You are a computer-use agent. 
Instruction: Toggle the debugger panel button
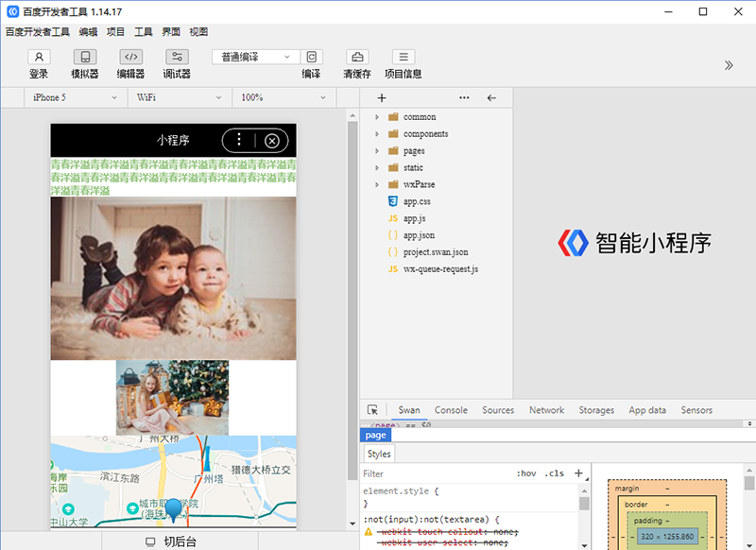(177, 57)
